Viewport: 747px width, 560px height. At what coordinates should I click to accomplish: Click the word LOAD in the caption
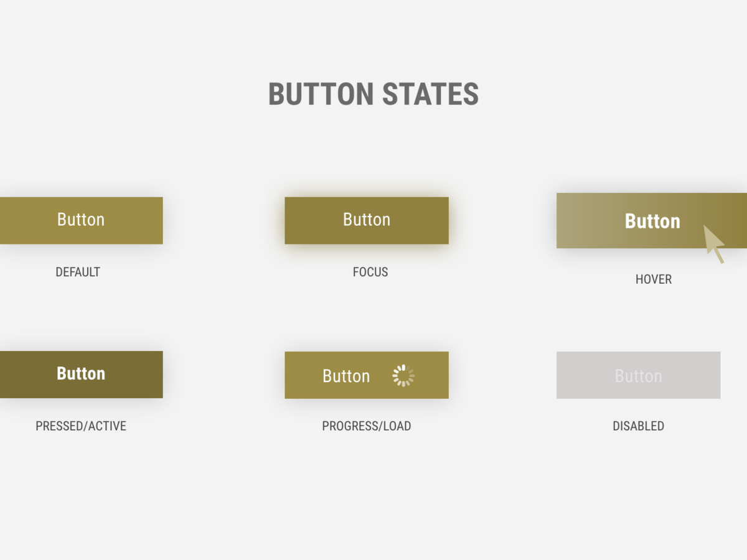tap(397, 426)
